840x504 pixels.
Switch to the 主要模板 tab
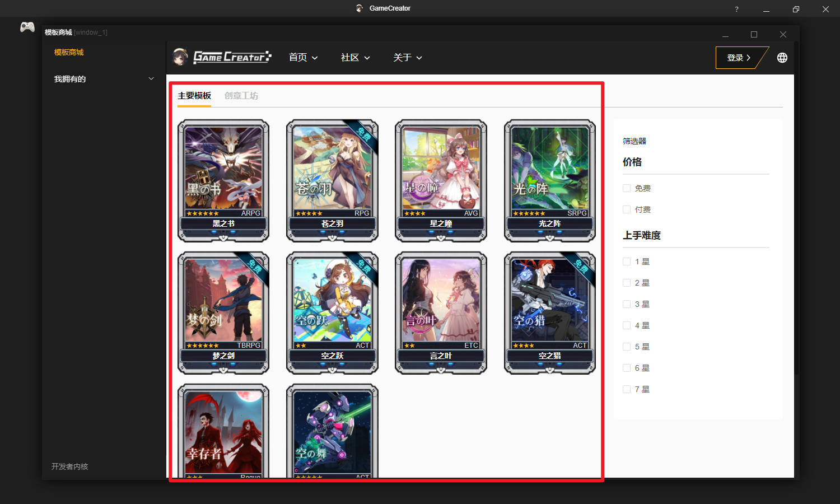click(x=194, y=96)
